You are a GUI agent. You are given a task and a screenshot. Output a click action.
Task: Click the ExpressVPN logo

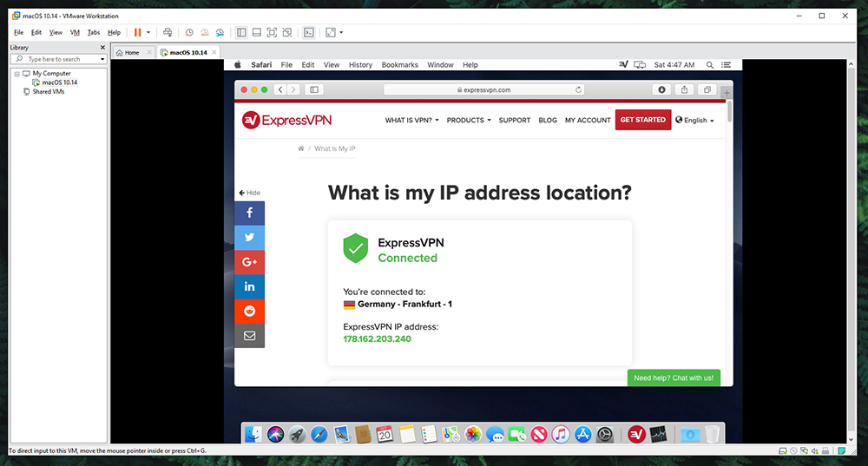[286, 120]
